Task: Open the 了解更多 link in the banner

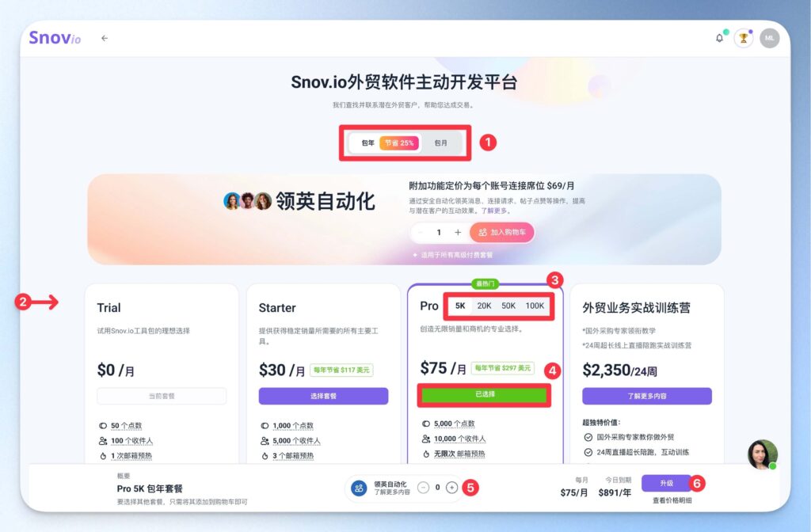Action: (x=494, y=211)
